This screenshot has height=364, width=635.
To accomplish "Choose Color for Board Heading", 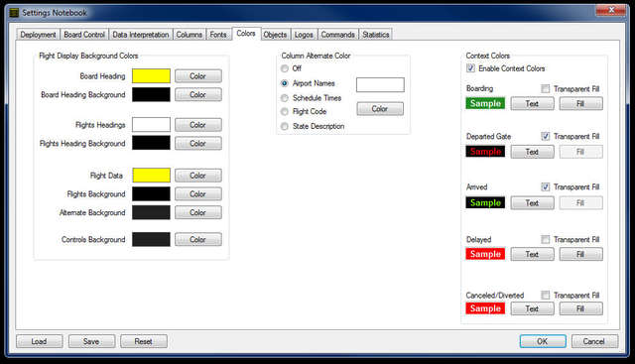I will (x=198, y=76).
